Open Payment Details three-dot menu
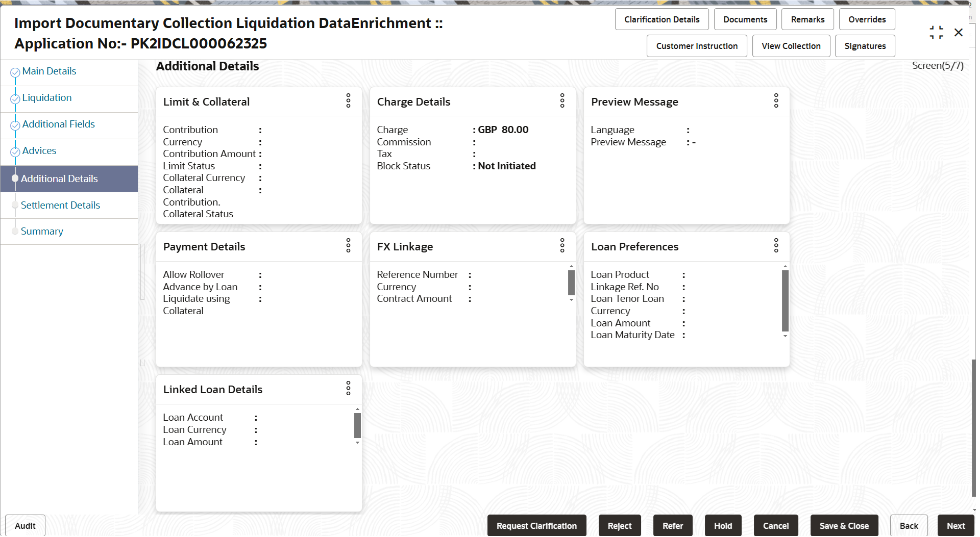The width and height of the screenshot is (980, 537). (x=348, y=246)
